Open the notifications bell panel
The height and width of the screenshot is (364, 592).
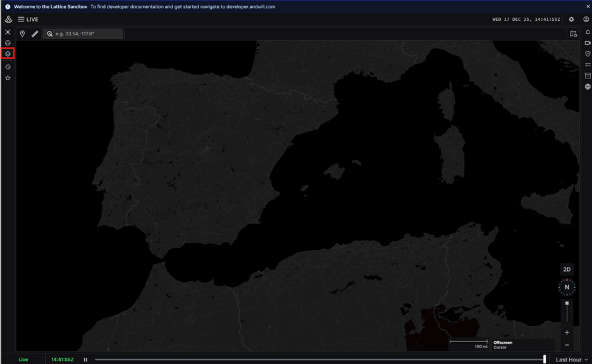(x=587, y=32)
